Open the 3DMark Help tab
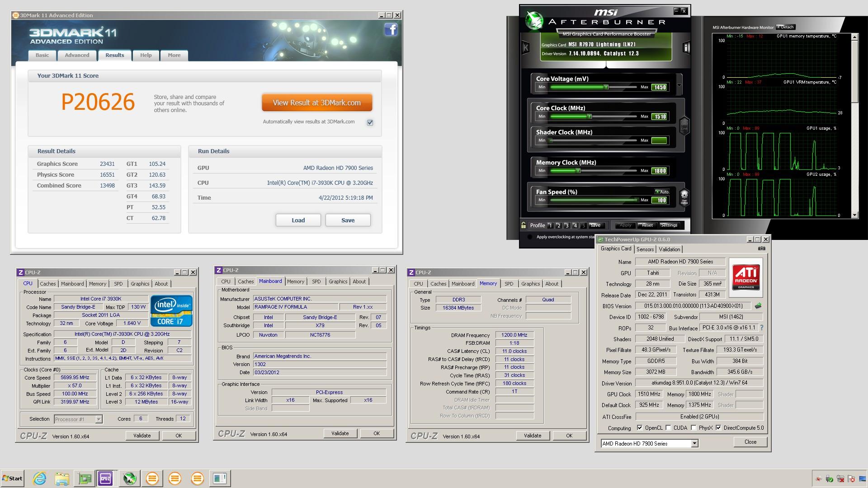 click(x=146, y=55)
